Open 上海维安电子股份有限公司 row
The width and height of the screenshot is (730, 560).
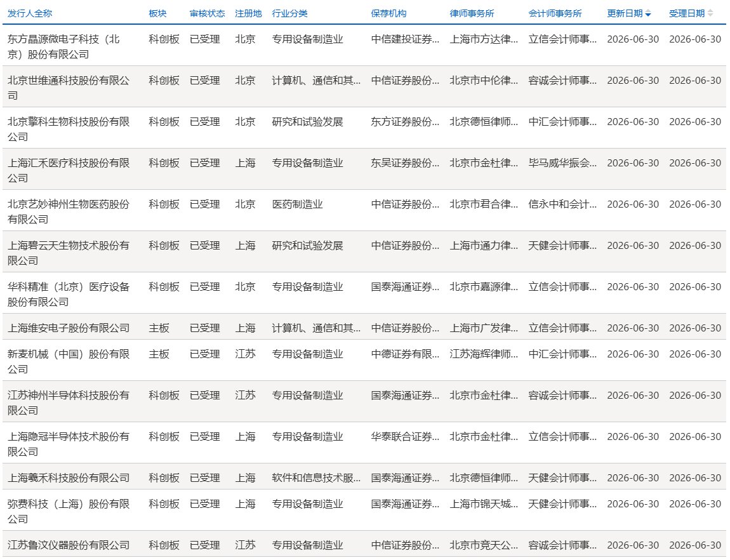(x=69, y=328)
